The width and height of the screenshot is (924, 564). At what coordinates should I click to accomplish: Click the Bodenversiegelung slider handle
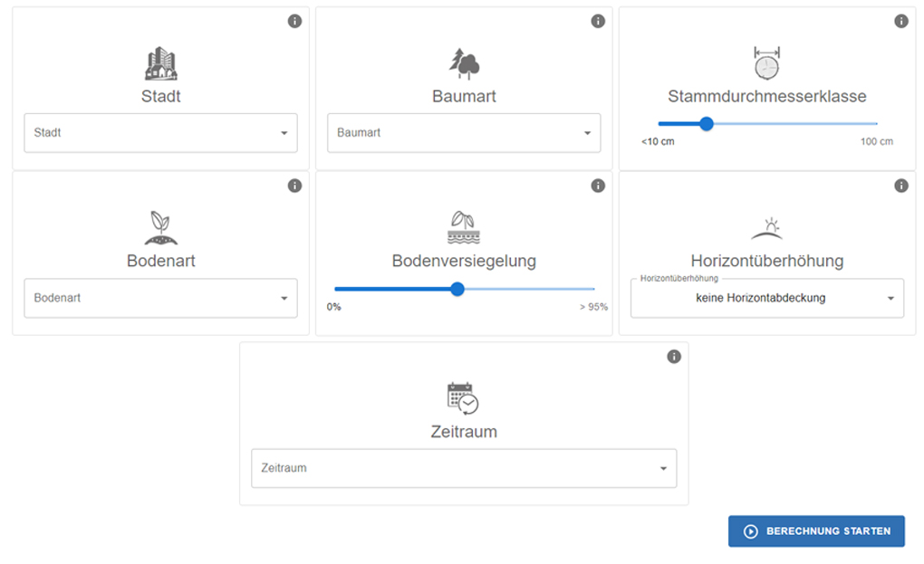[x=457, y=290]
